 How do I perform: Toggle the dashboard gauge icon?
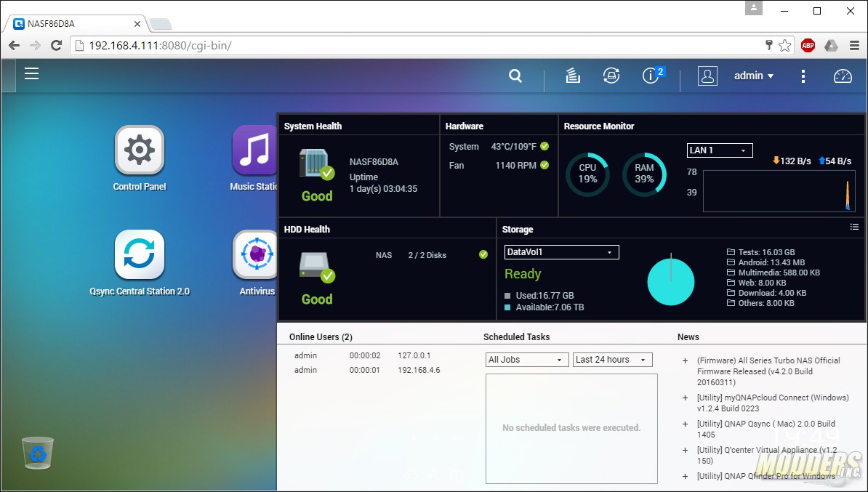(x=843, y=76)
